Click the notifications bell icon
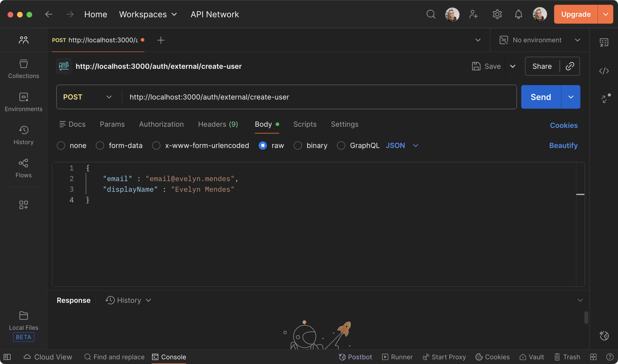 (518, 14)
